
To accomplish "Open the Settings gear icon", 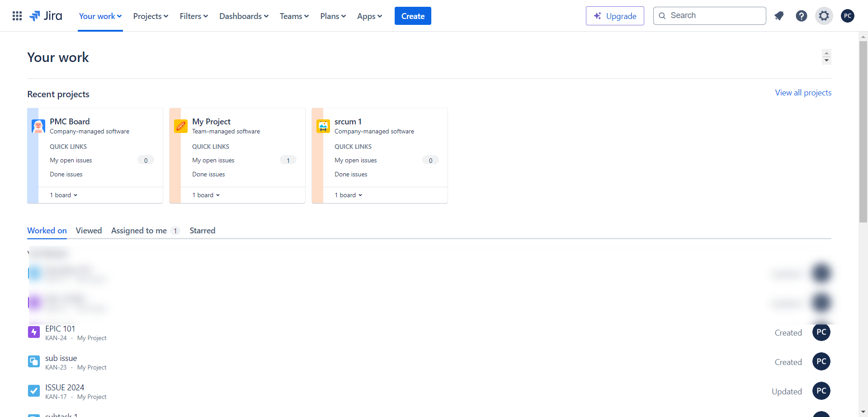I will tap(824, 16).
